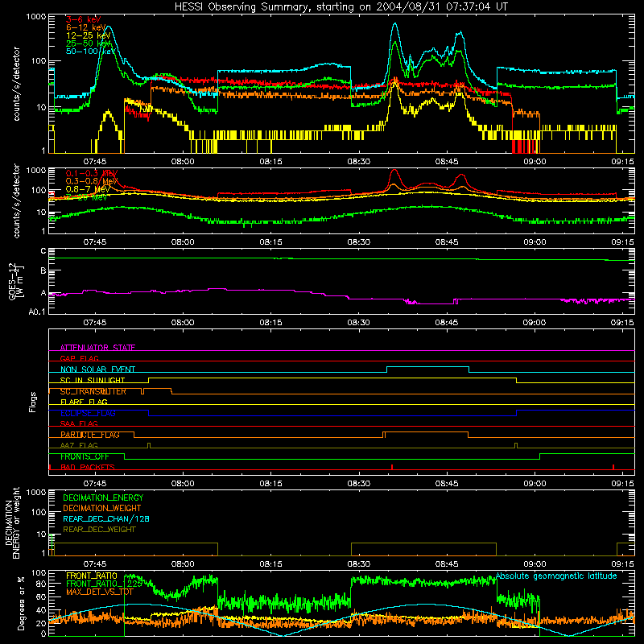Image resolution: width=644 pixels, height=644 pixels.
Task: Select the FLARE_FLAG label
Action: coord(84,402)
